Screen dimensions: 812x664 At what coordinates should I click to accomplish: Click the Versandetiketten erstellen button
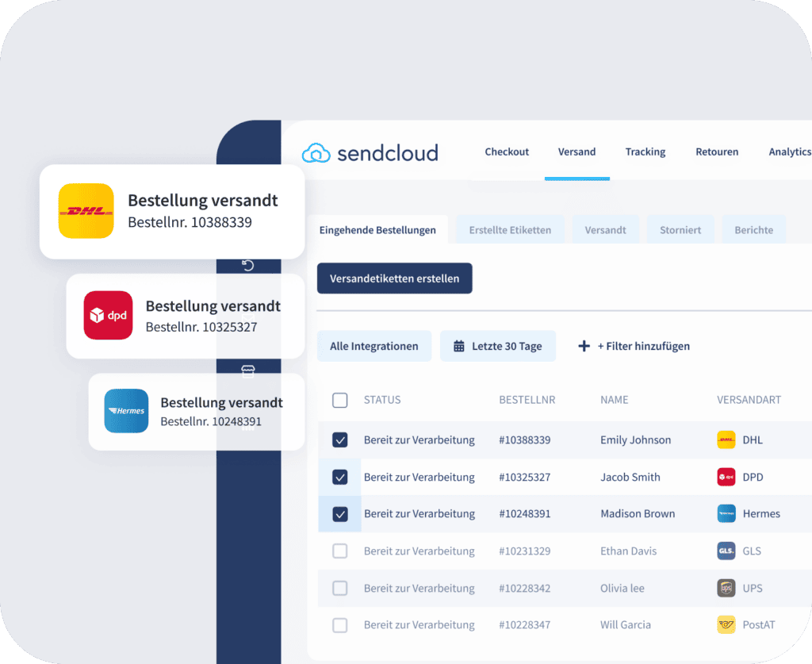coord(394,279)
